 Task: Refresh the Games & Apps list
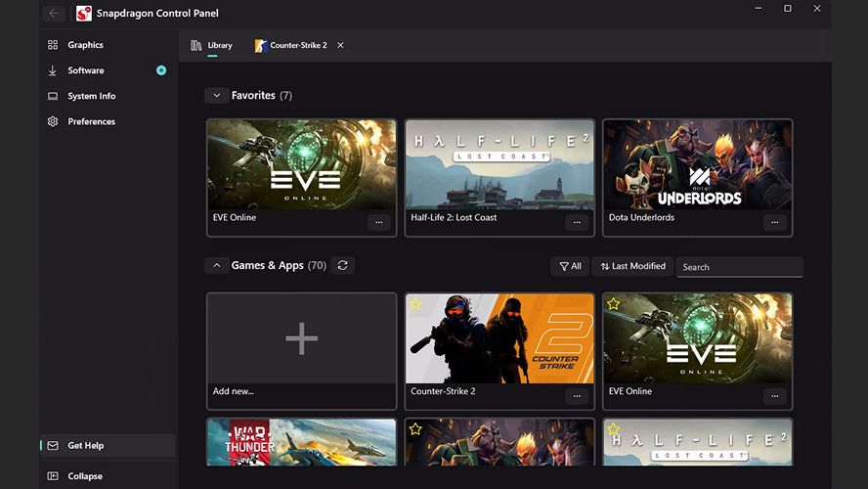[343, 265]
